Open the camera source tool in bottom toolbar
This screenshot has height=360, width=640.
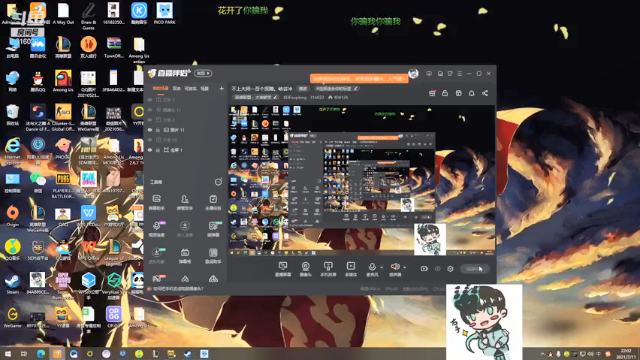point(305,269)
